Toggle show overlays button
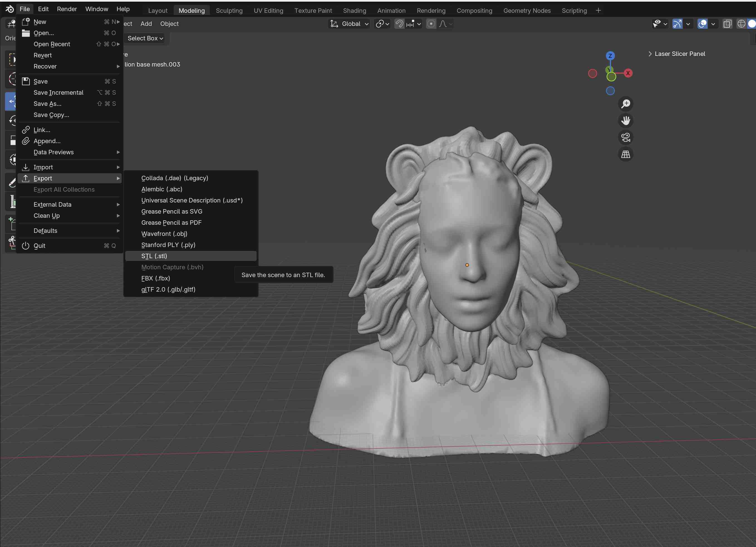 click(x=702, y=24)
